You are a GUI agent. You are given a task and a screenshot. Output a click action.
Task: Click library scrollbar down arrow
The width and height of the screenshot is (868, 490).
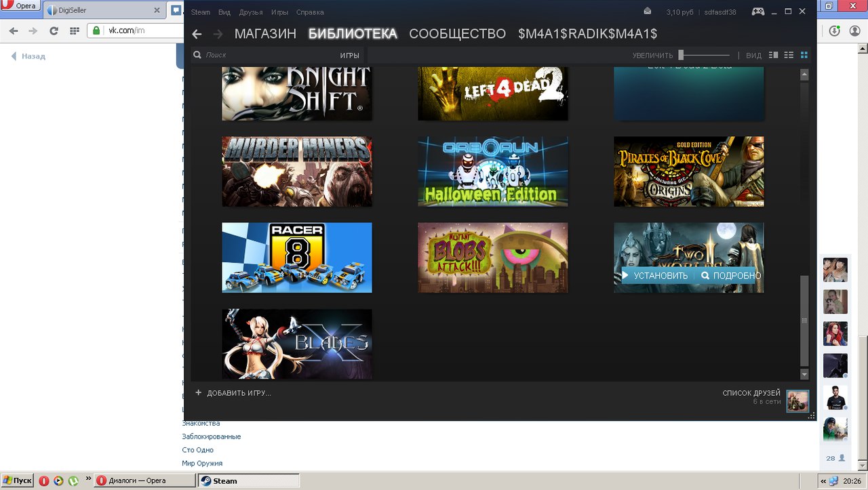(804, 374)
